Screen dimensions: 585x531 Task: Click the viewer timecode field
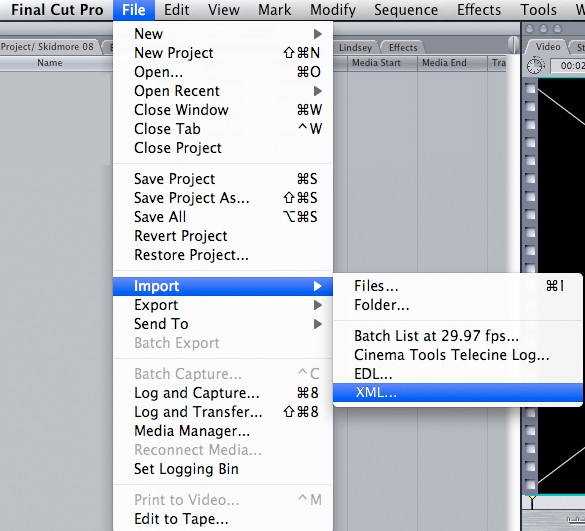coord(568,66)
